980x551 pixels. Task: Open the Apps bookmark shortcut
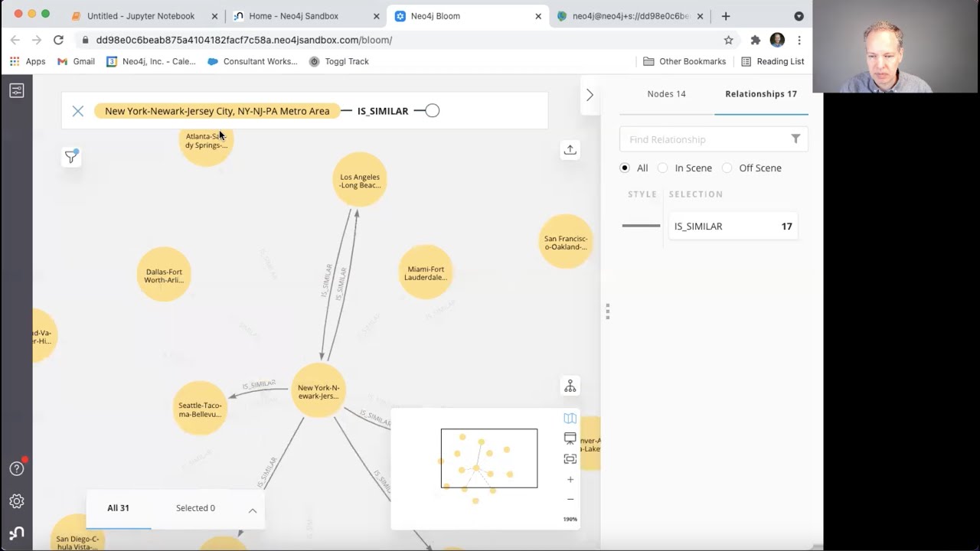click(28, 61)
